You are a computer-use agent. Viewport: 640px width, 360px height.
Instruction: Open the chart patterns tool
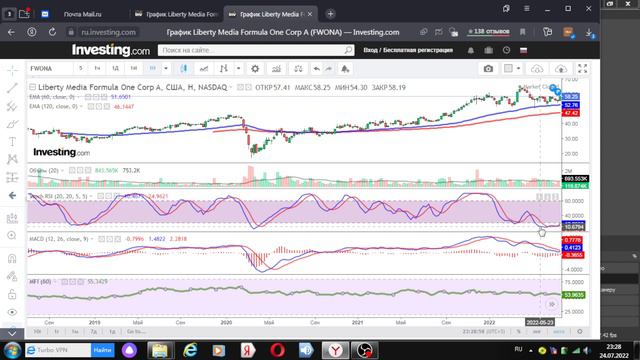tap(12, 159)
